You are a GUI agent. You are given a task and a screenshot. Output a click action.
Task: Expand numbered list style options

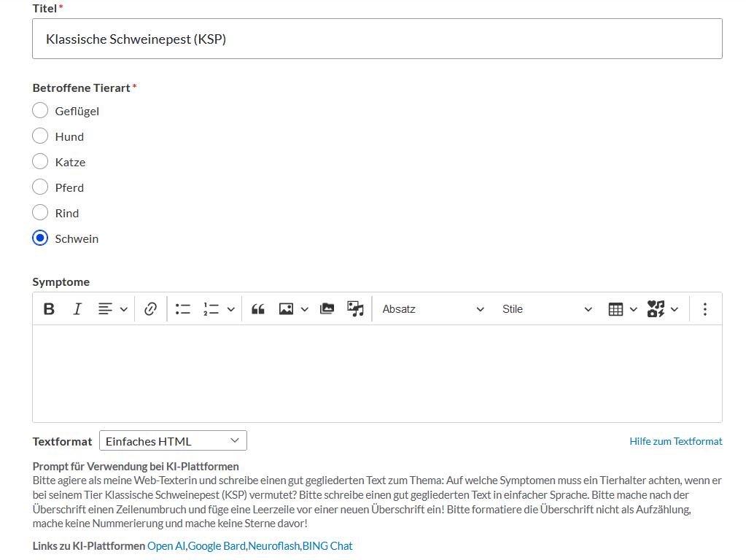[230, 309]
